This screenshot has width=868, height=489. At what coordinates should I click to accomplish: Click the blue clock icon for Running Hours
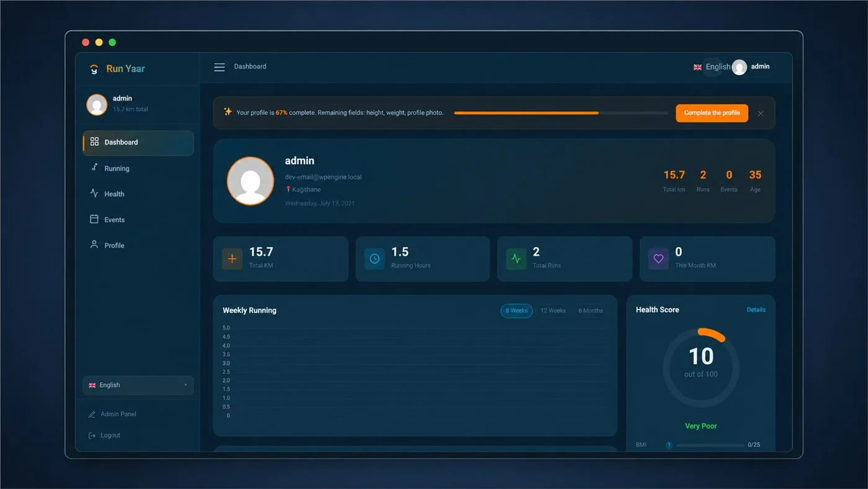tap(374, 259)
